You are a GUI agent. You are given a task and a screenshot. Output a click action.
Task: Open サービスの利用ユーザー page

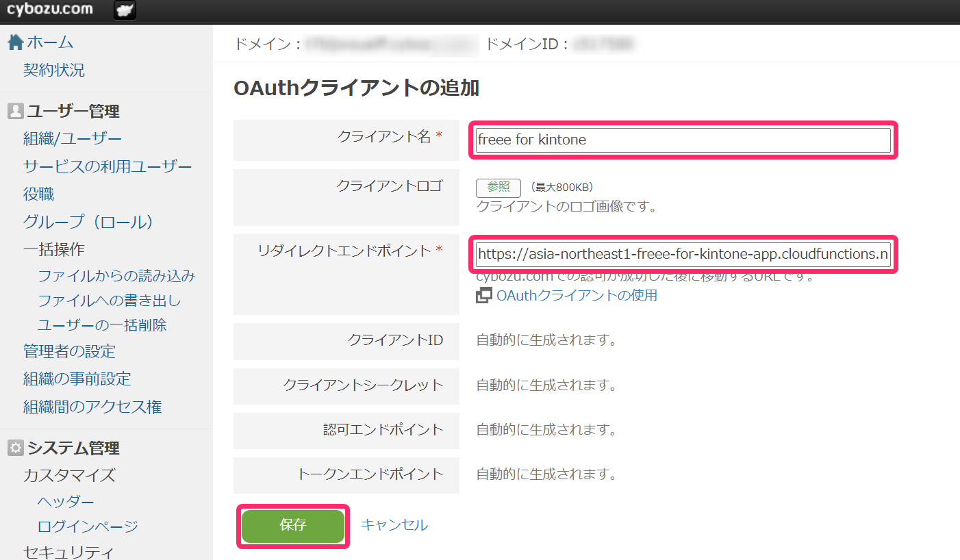(x=108, y=166)
